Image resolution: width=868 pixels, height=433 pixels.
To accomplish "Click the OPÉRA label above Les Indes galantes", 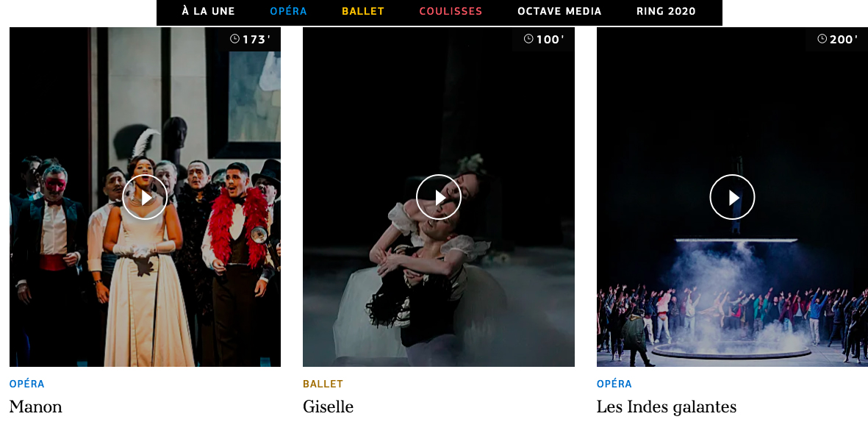I will point(614,384).
